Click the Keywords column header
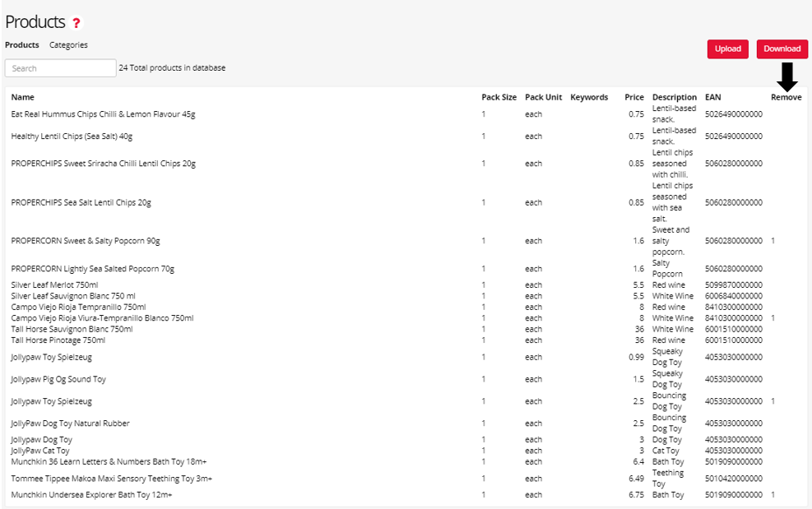 (x=589, y=97)
